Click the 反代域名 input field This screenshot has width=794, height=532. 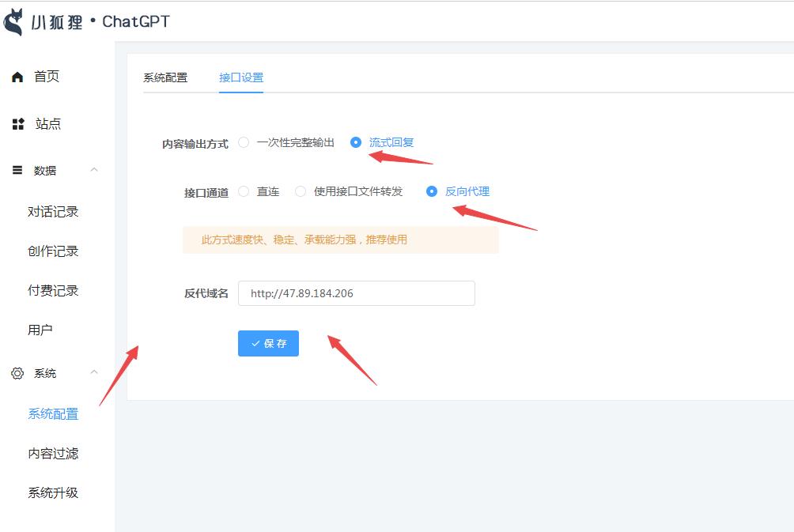357,293
